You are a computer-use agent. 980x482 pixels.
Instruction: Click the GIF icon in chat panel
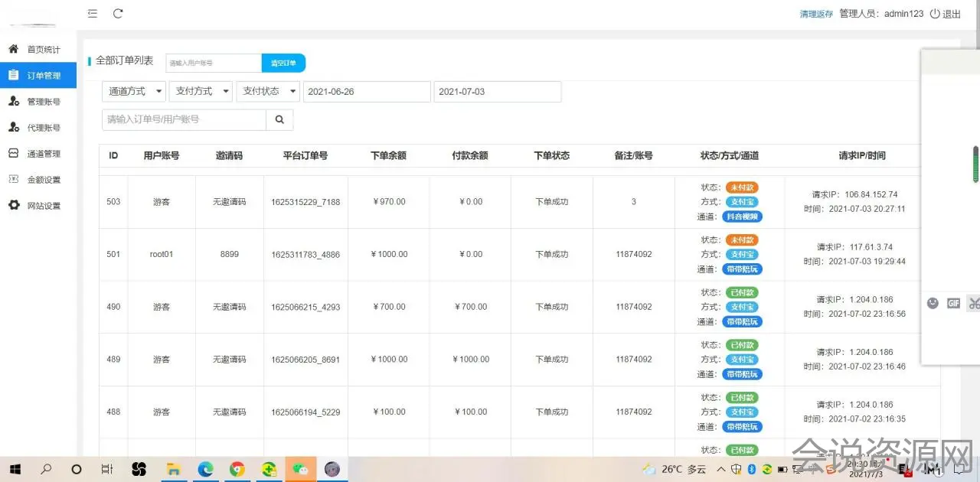[x=953, y=303]
